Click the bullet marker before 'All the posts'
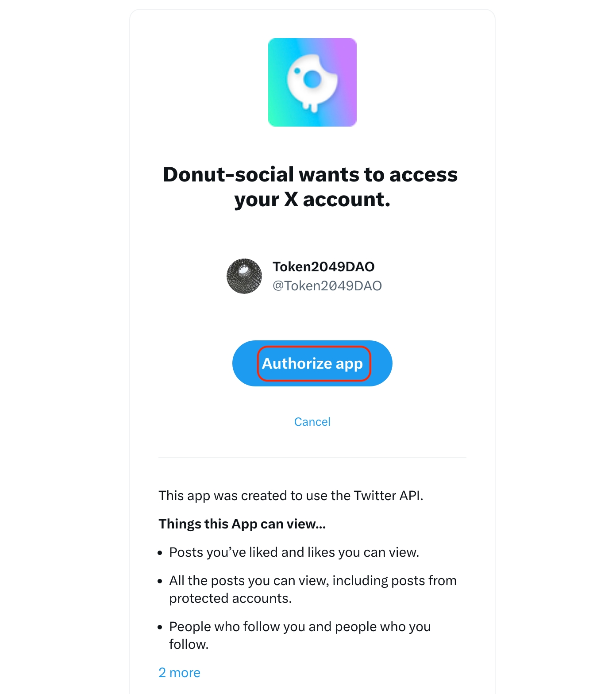This screenshot has width=616, height=694. point(160,581)
